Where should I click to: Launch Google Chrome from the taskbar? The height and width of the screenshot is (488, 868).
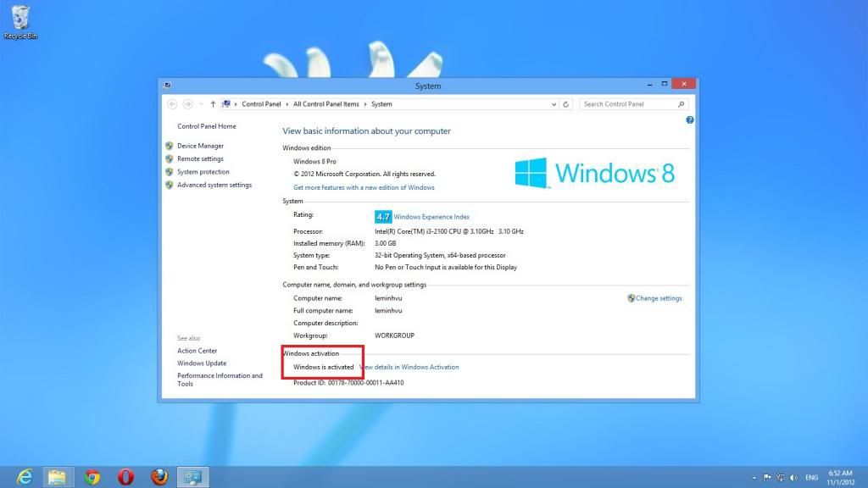click(x=92, y=476)
